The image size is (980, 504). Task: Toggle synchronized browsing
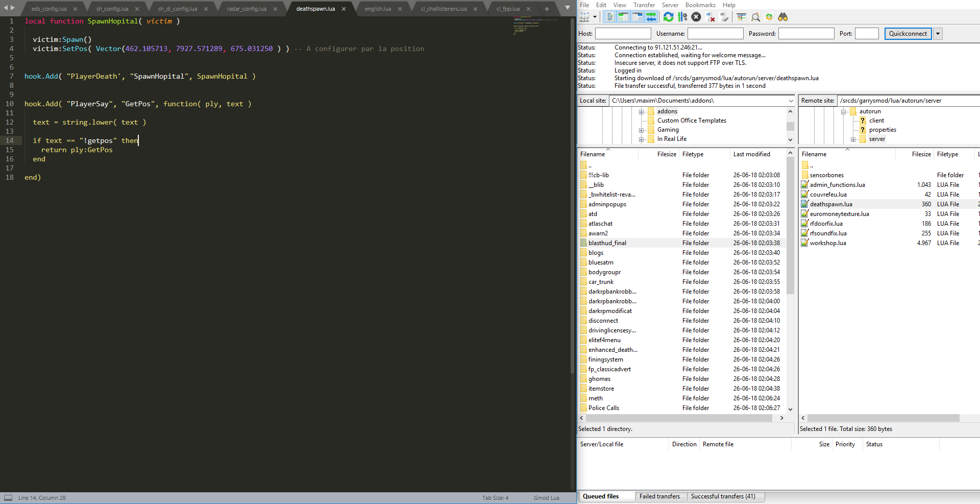tap(769, 17)
